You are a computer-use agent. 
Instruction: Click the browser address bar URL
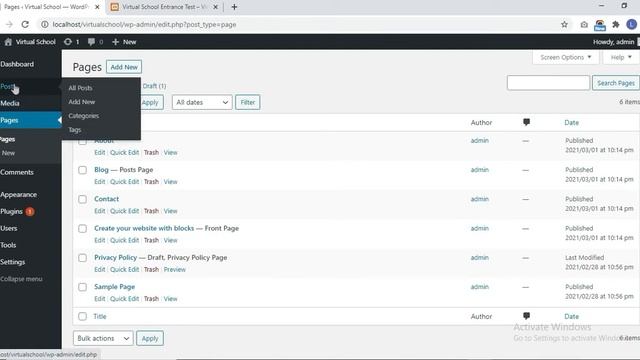click(144, 24)
